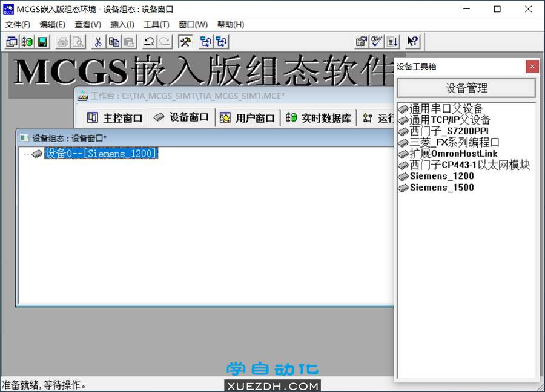Viewport: 545px width, 392px height.
Task: Open the 编辑(E) menu
Action: (x=53, y=25)
